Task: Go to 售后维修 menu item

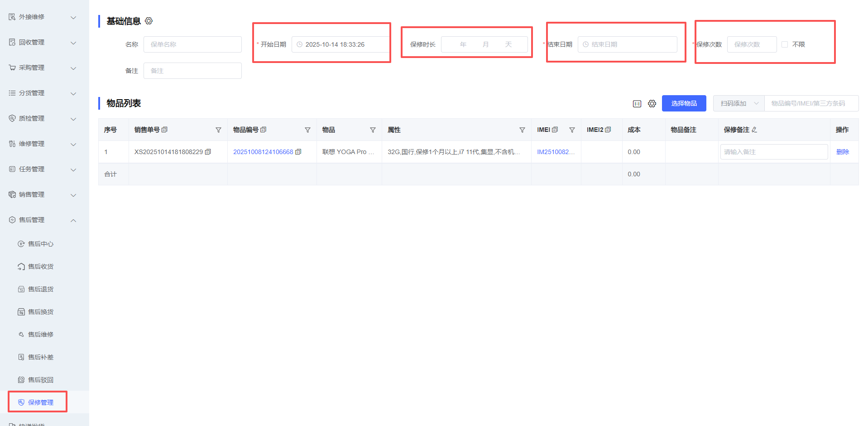Action: click(41, 334)
